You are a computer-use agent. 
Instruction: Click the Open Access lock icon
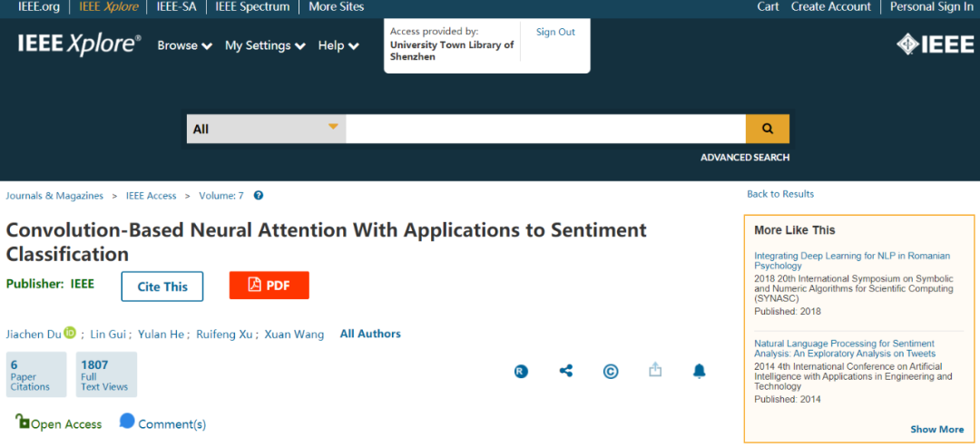coord(23,422)
